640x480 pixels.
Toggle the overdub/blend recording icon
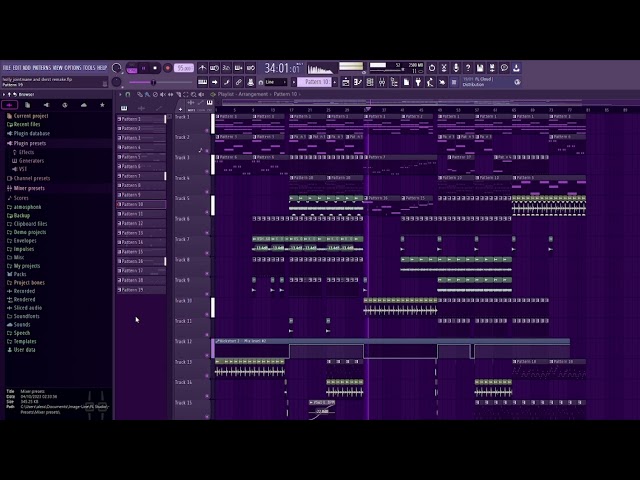[x=239, y=68]
